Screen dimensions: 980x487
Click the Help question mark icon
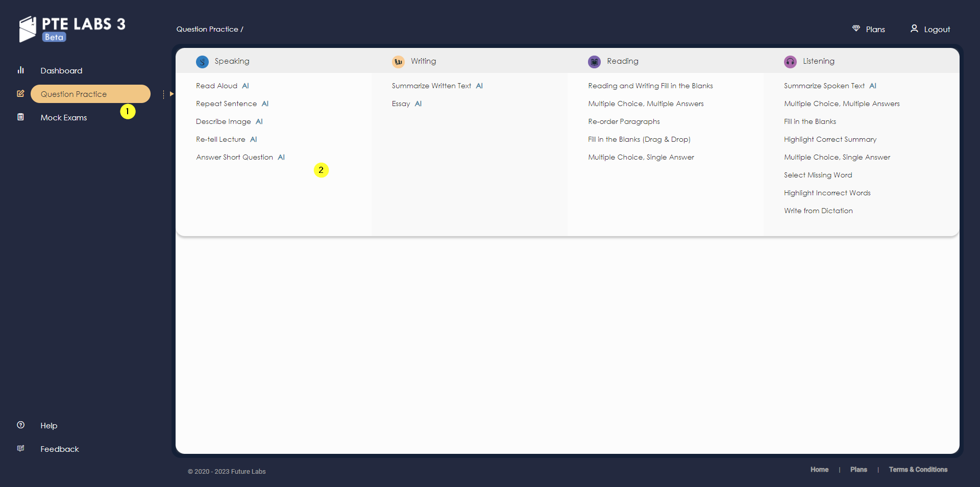click(20, 425)
